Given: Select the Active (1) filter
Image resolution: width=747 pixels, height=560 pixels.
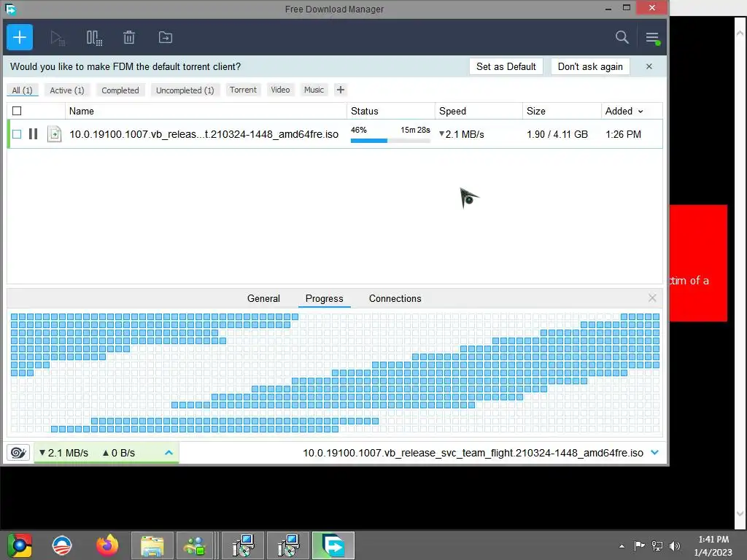Looking at the screenshot, I should click(66, 90).
